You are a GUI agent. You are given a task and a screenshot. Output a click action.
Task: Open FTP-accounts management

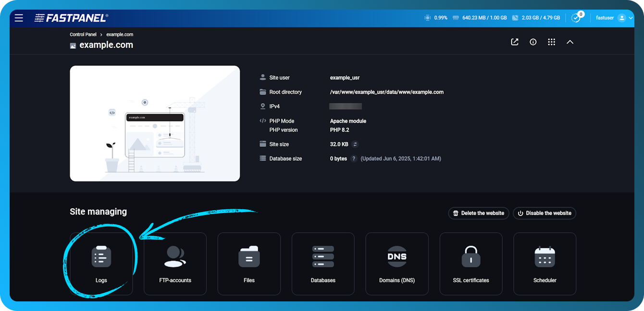(175, 263)
